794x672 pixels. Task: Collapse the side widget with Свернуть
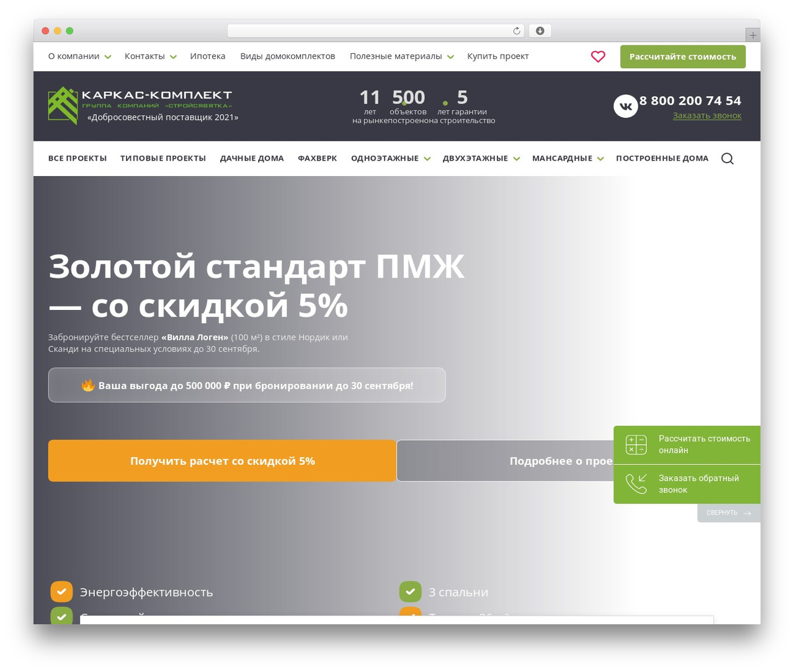click(729, 513)
